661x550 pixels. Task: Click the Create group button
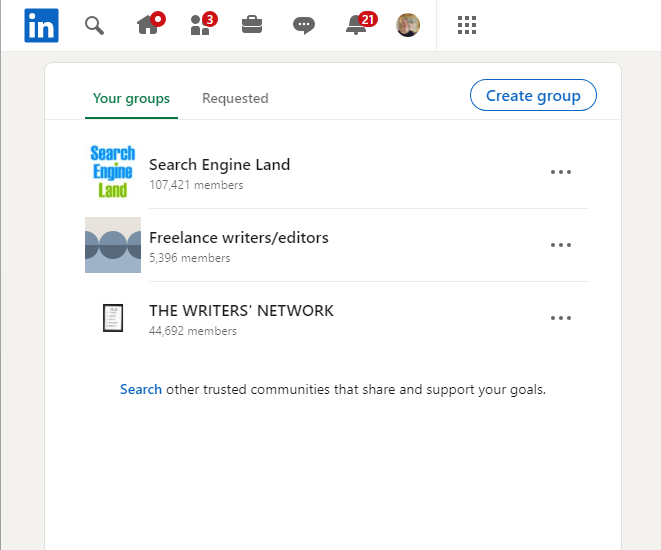coord(533,96)
